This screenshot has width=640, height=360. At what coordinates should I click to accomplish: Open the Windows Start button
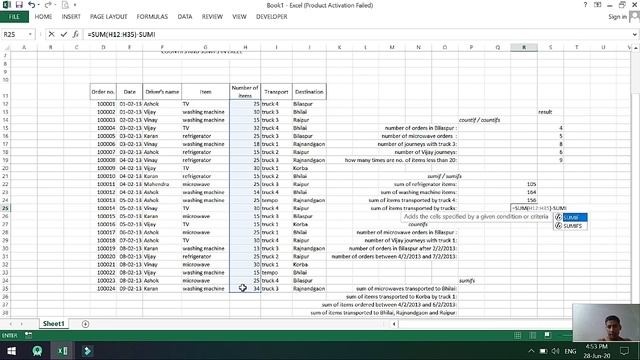click(x=11, y=351)
